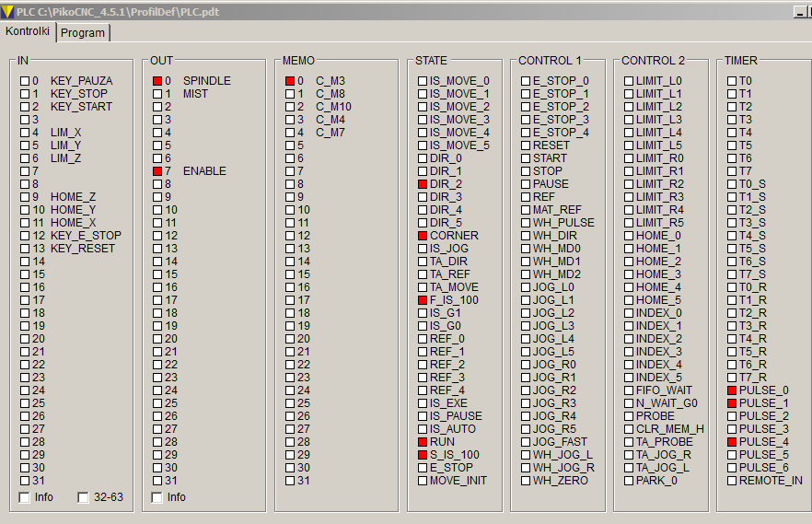Toggle the KEY_PAUZA input indicator
812x524 pixels.
point(25,81)
